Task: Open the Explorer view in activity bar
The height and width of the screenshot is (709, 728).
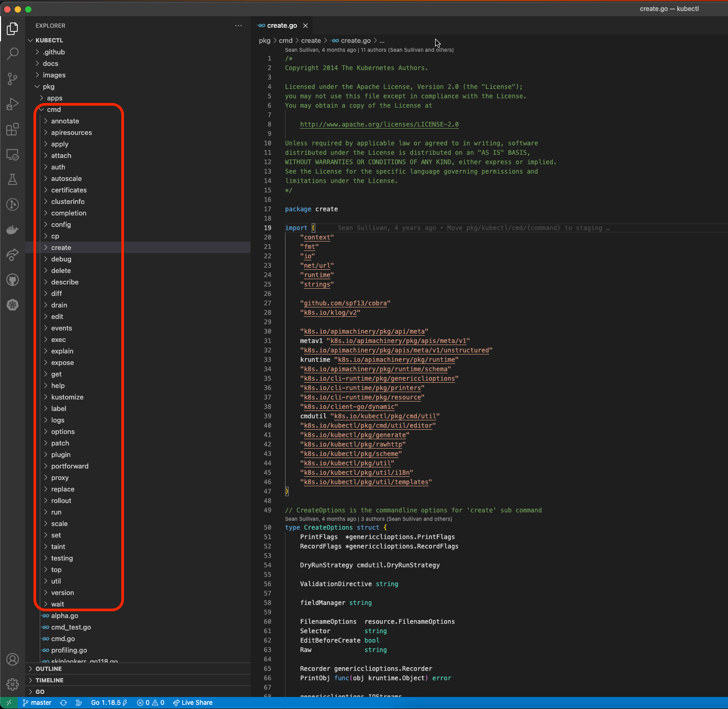Action: 13,28
